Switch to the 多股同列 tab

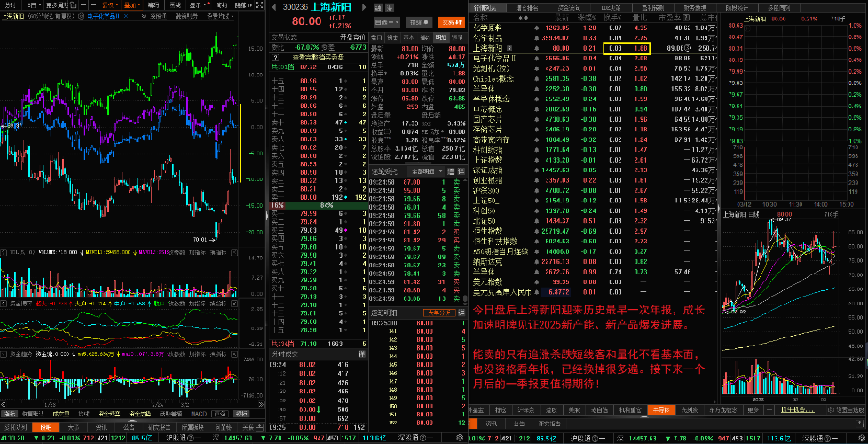[x=778, y=8]
